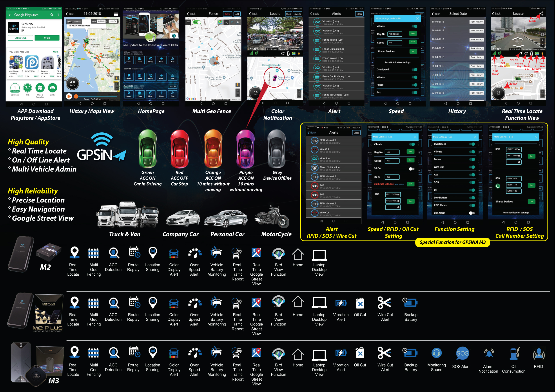The image size is (555, 392).
Task: Open Alert for Vivienne on HomePage
Action: [173, 60]
